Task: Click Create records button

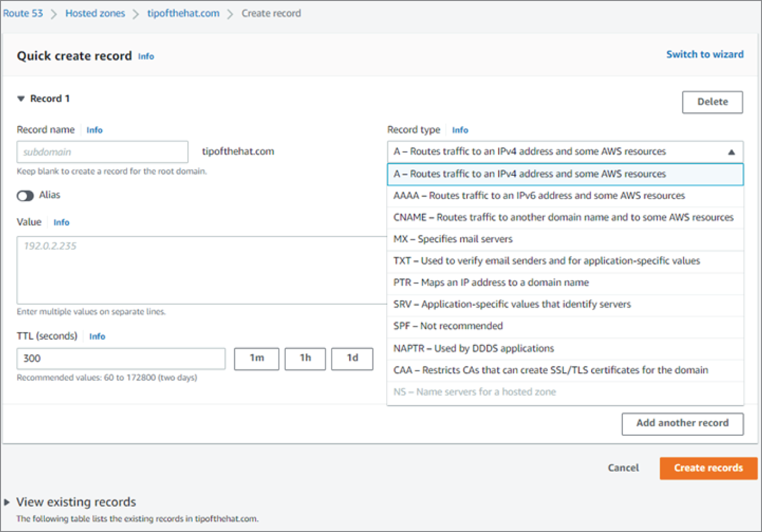Action: [708, 468]
